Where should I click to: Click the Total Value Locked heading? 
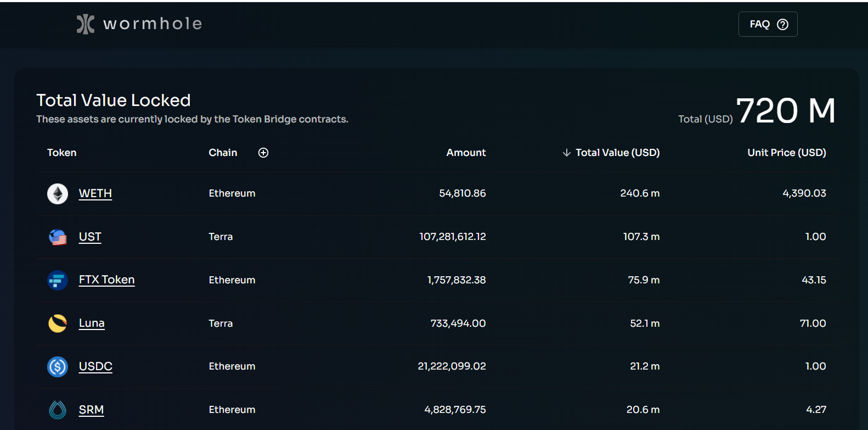[114, 100]
